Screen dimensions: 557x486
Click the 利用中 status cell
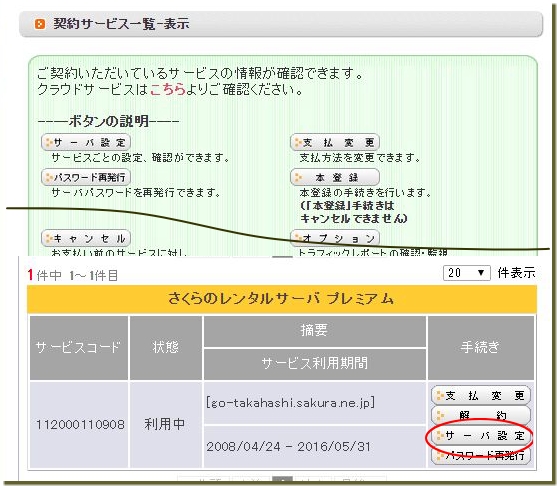pos(166,424)
